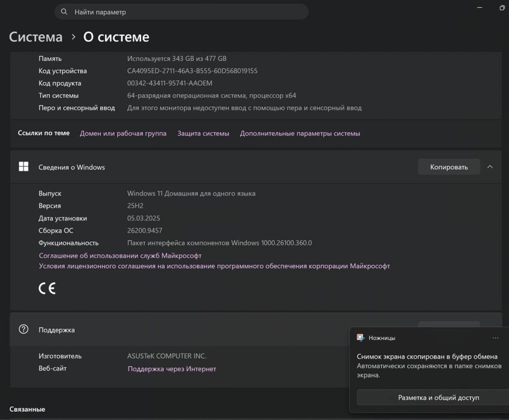Click the notification text Снимок экрана скопирован
This screenshot has width=509, height=420.
click(x=427, y=356)
